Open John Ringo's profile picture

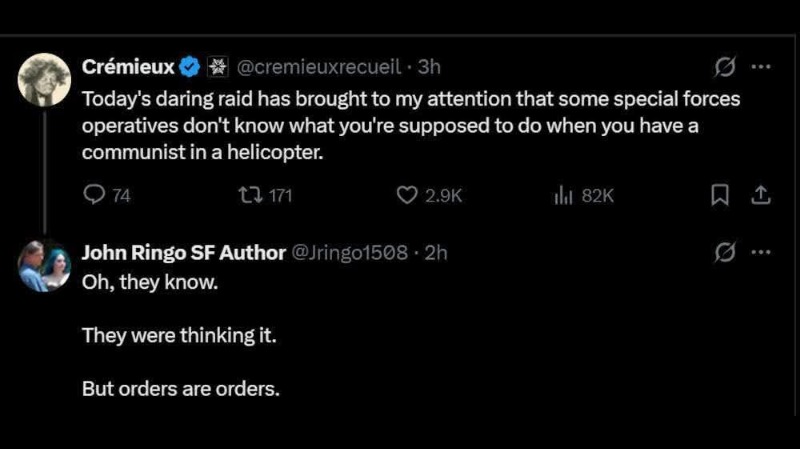pyautogui.click(x=44, y=266)
